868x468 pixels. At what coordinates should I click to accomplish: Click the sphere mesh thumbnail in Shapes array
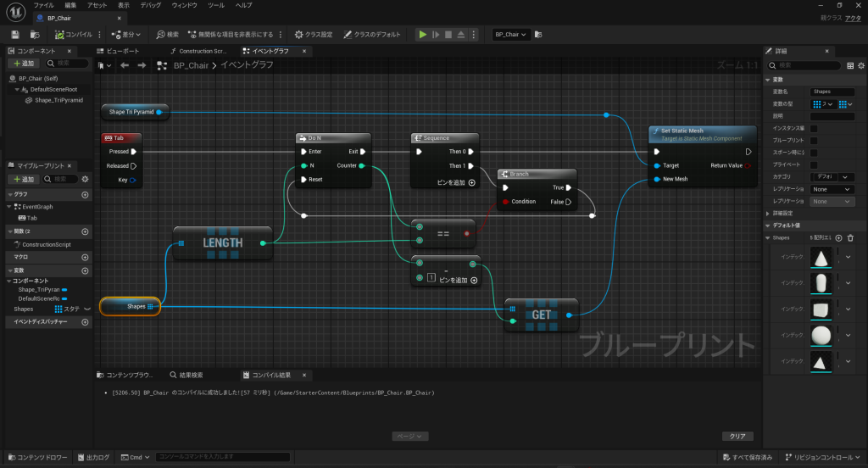point(820,335)
